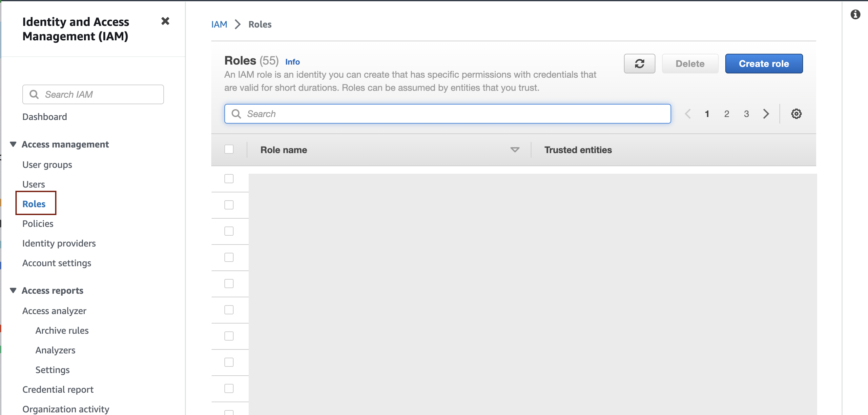This screenshot has height=415, width=868.
Task: Tick the first role row checkbox
Action: pyautogui.click(x=229, y=179)
